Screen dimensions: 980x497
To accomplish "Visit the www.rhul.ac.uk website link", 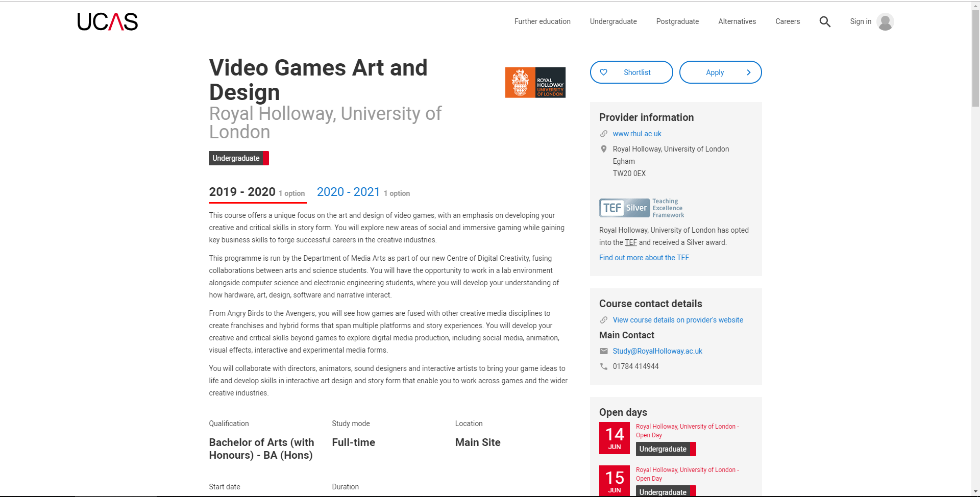I will click(x=636, y=134).
